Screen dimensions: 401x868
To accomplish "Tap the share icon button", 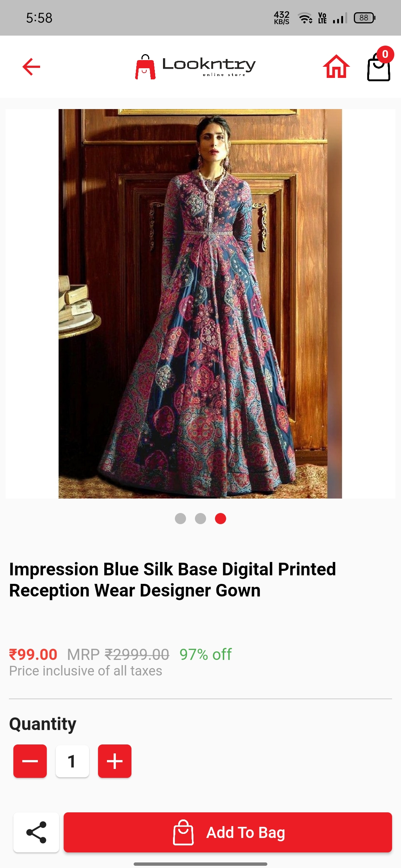I will coord(36,832).
